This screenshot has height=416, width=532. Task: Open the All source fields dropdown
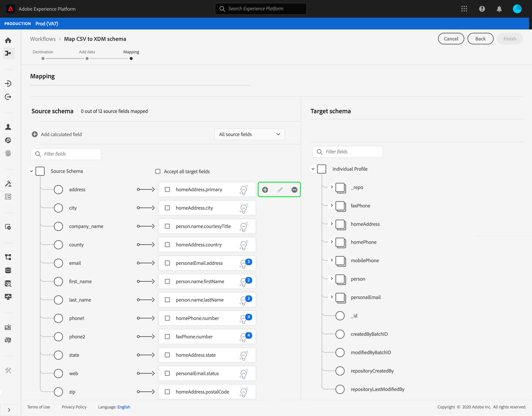[x=249, y=134]
